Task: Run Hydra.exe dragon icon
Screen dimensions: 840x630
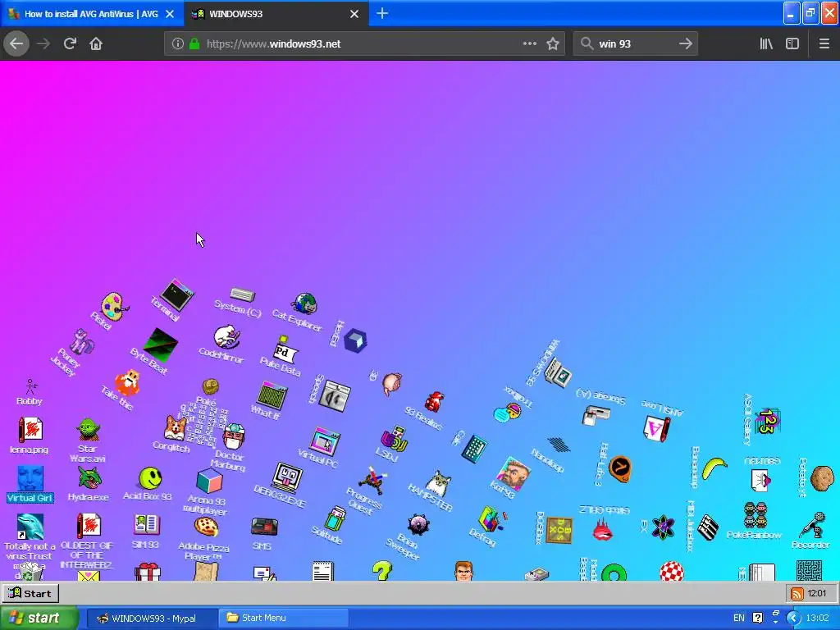Action: point(89,477)
